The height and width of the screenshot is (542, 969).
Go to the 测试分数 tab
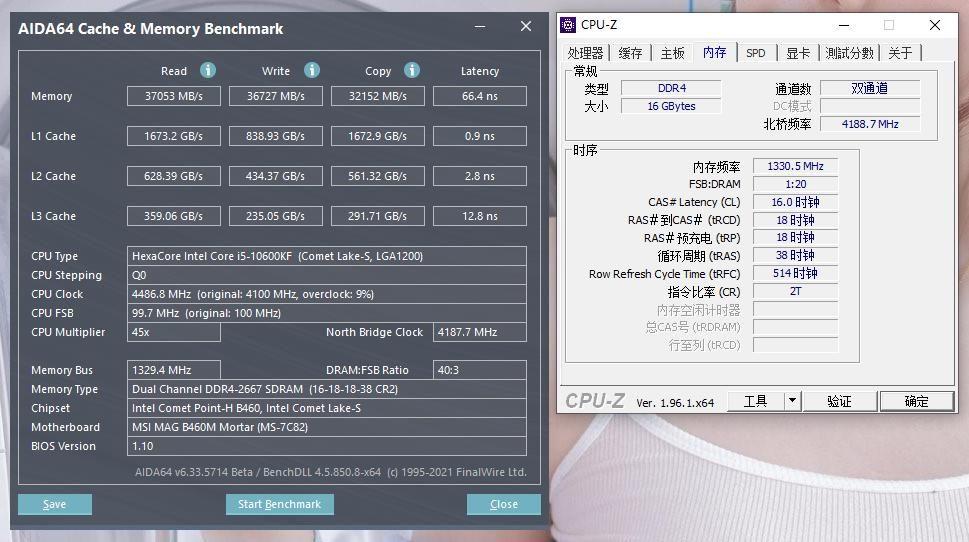coord(849,53)
